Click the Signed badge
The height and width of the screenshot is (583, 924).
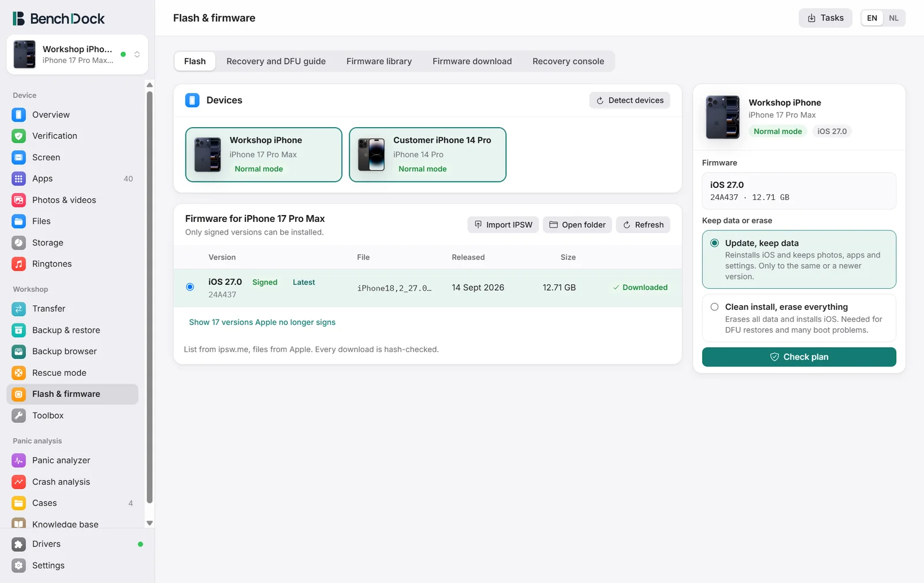pyautogui.click(x=264, y=282)
